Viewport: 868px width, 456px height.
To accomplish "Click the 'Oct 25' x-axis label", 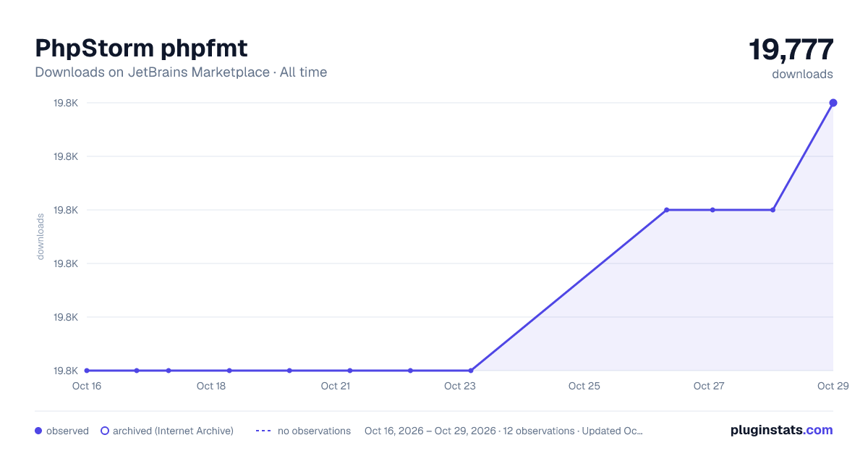I will click(584, 386).
